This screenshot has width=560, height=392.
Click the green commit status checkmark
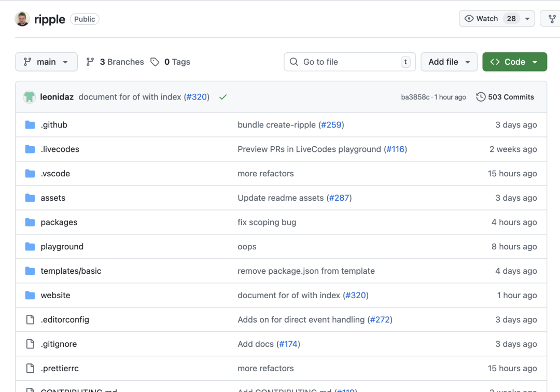(223, 97)
